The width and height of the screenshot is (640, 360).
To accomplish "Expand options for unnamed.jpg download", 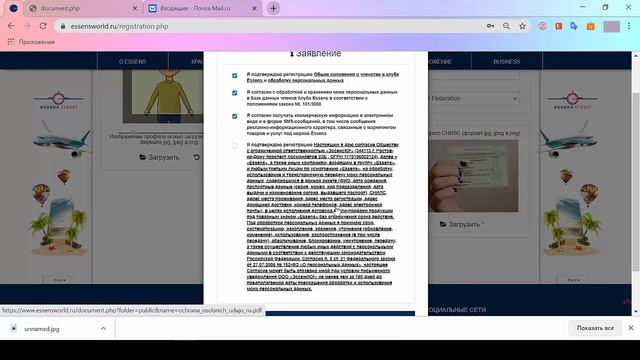I will 103,328.
